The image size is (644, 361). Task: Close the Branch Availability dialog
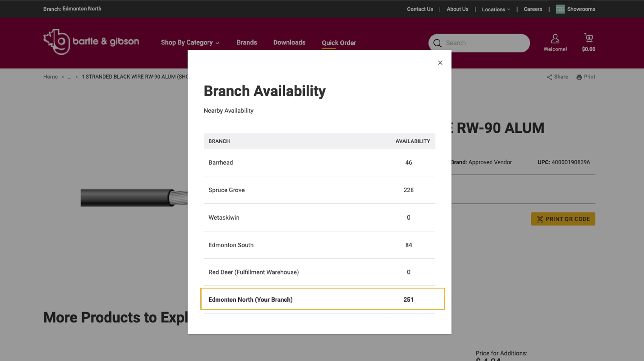(x=440, y=63)
